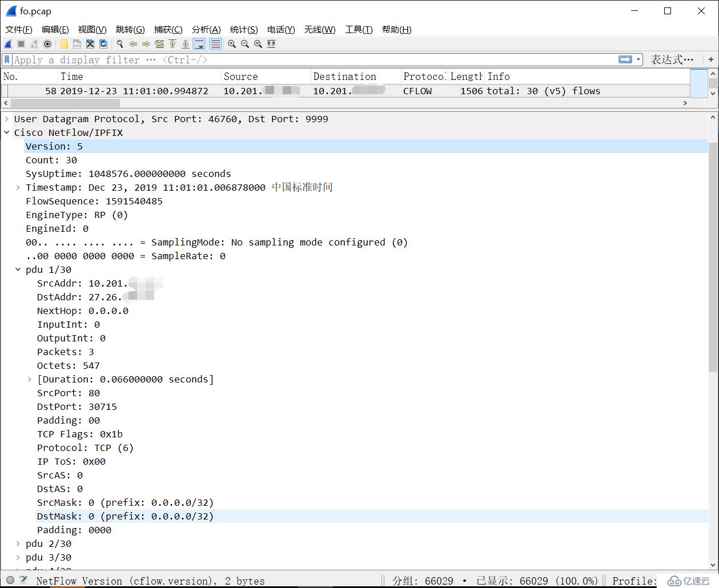Viewport: 719px width, 588px height.
Task: Jump to the last packet icon
Action: coord(186,44)
